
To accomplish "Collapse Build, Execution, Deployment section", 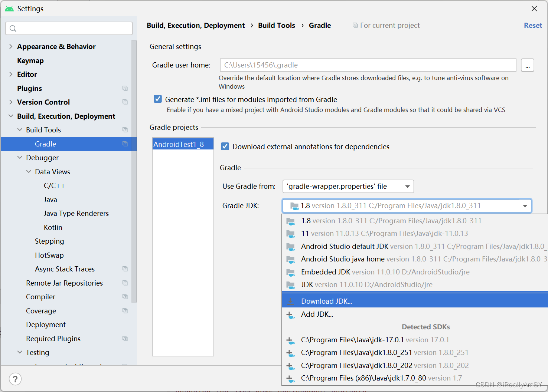I will coord(11,116).
